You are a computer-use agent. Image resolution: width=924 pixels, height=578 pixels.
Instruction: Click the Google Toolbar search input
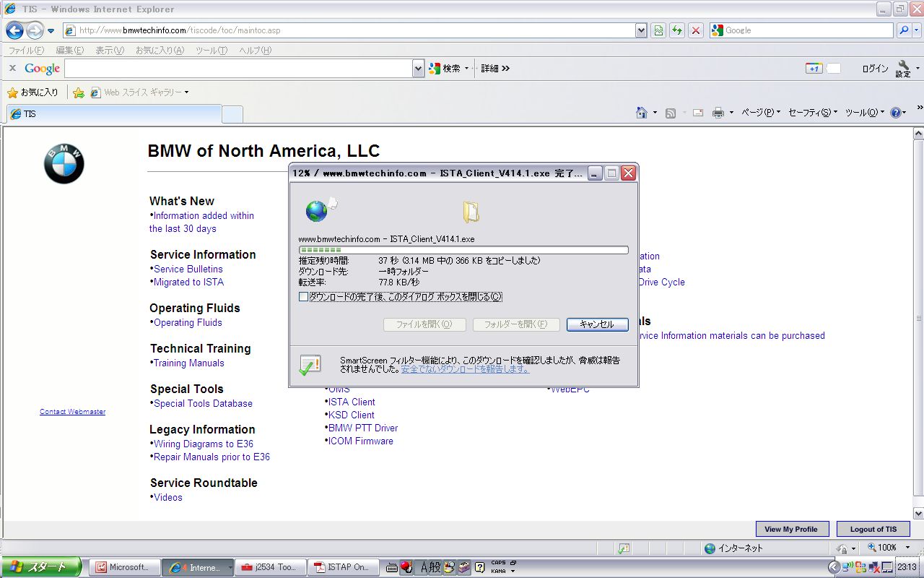pos(239,69)
